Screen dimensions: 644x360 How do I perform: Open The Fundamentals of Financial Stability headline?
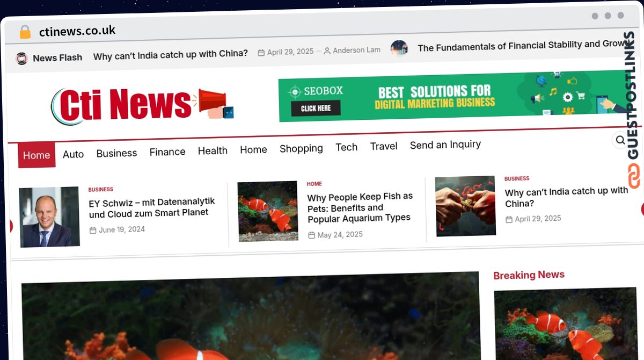click(x=523, y=46)
